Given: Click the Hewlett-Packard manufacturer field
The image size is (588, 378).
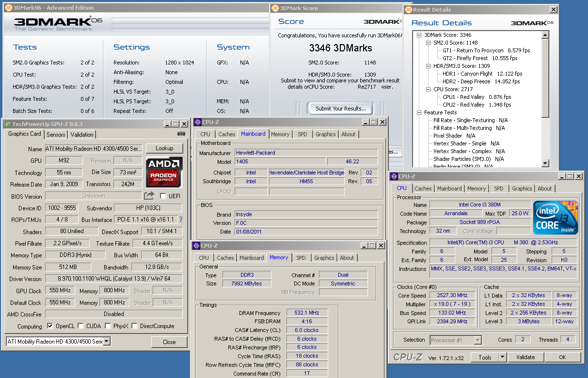Looking at the screenshot, I should point(306,153).
